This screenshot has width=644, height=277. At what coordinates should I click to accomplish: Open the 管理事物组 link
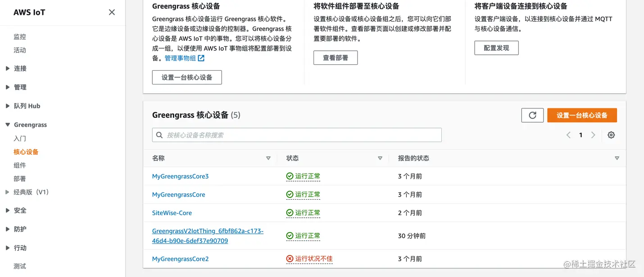[x=180, y=58]
